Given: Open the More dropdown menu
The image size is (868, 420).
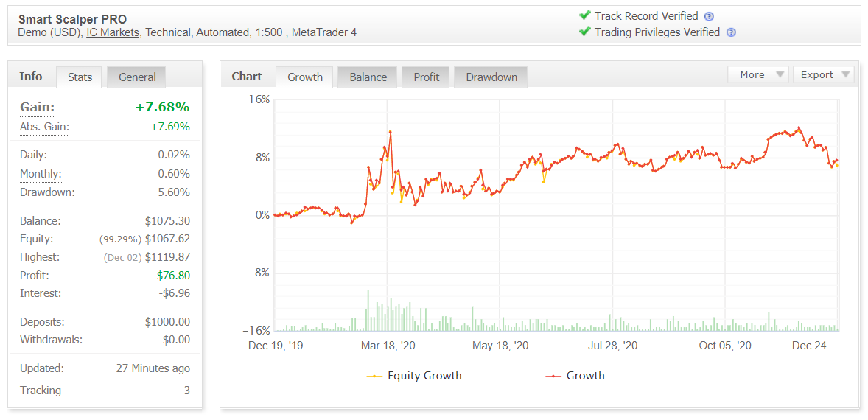Looking at the screenshot, I should [757, 74].
